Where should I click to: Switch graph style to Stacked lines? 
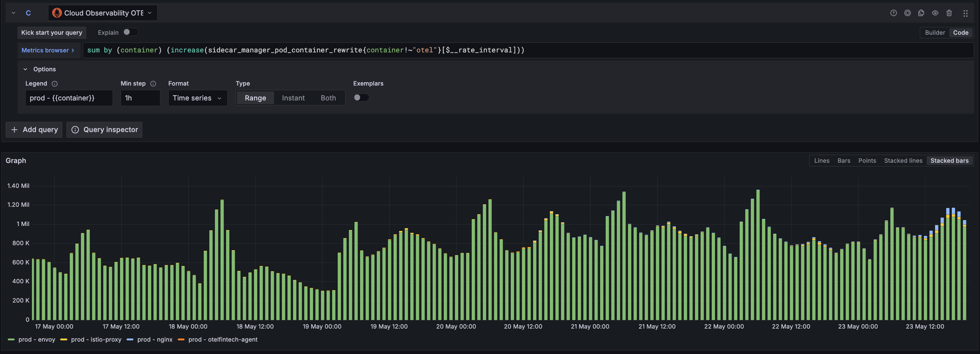903,161
